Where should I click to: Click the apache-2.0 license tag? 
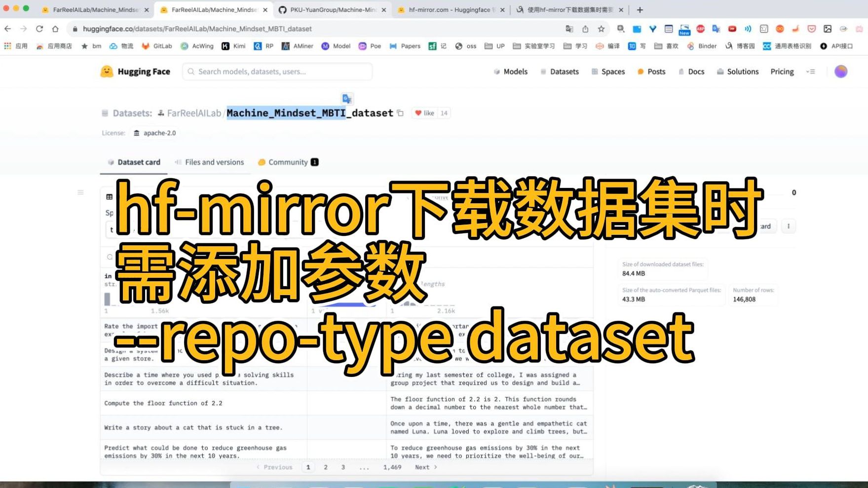pyautogui.click(x=154, y=133)
